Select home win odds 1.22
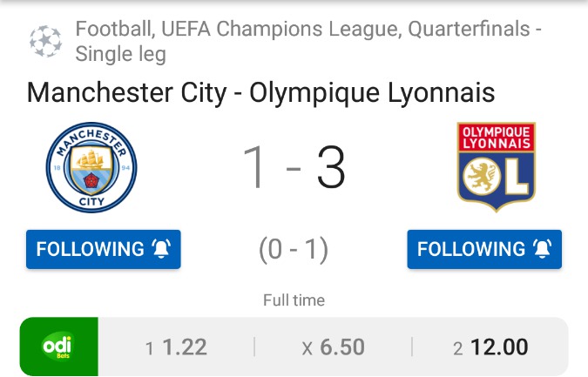 (176, 347)
